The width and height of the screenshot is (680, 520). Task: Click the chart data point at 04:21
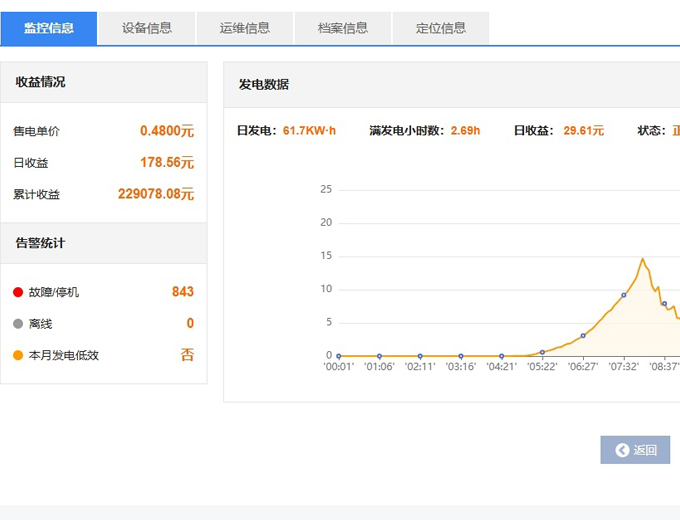pyautogui.click(x=501, y=356)
